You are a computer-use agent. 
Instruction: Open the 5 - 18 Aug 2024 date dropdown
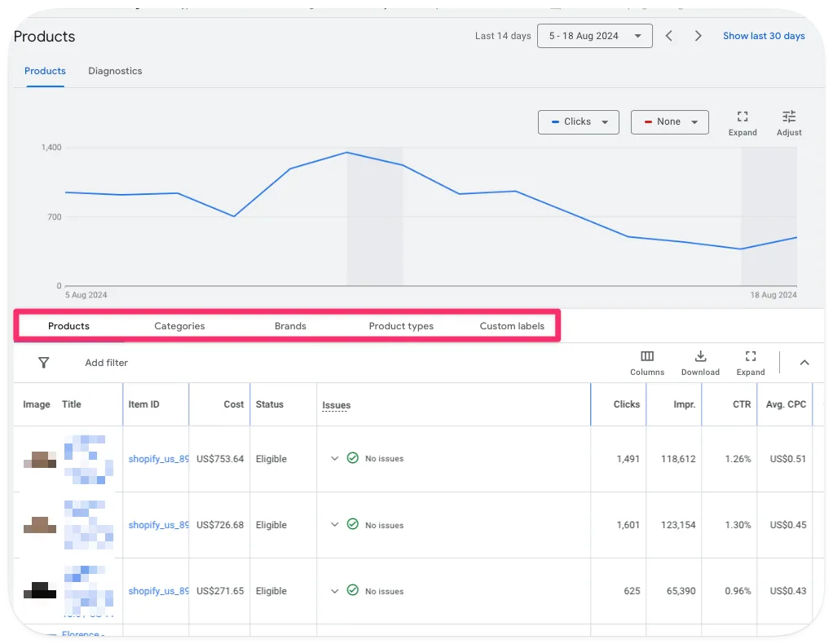(594, 36)
